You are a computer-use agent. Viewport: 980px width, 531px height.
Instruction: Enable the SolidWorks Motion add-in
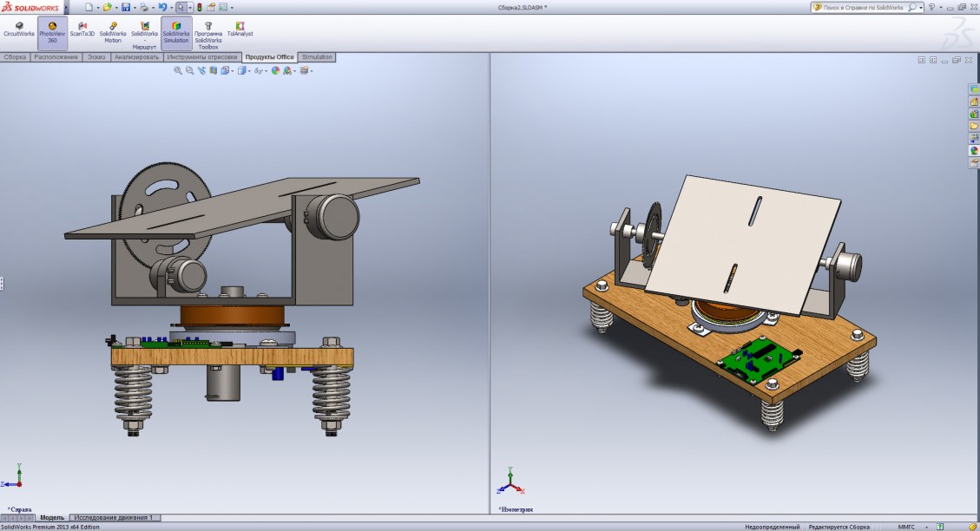point(113,32)
